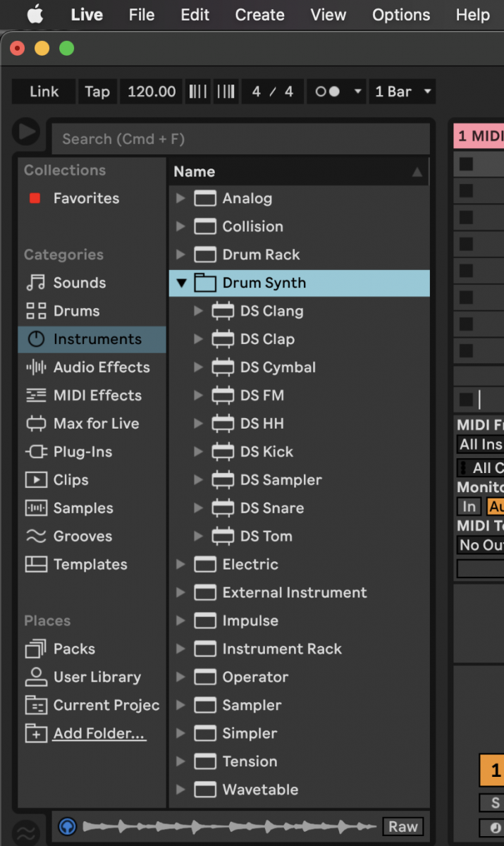Toggle the metronome button
This screenshot has width=504, height=846.
click(x=327, y=92)
